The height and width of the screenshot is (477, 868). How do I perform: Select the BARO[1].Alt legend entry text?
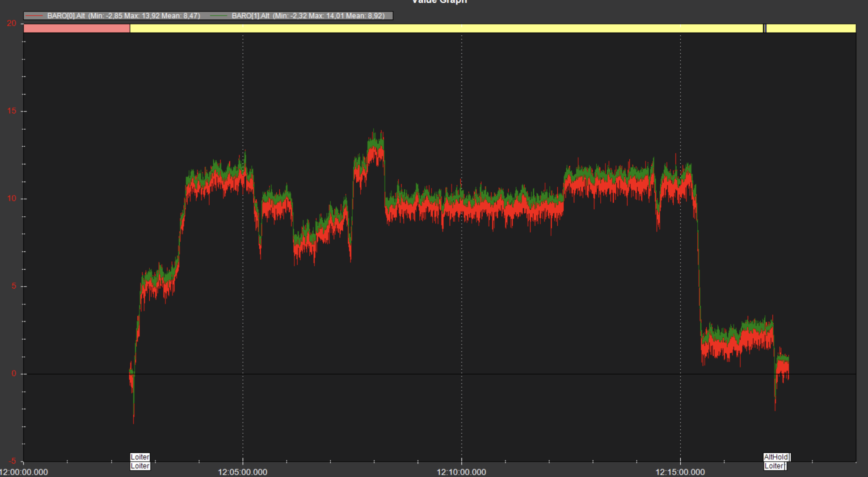pyautogui.click(x=308, y=16)
